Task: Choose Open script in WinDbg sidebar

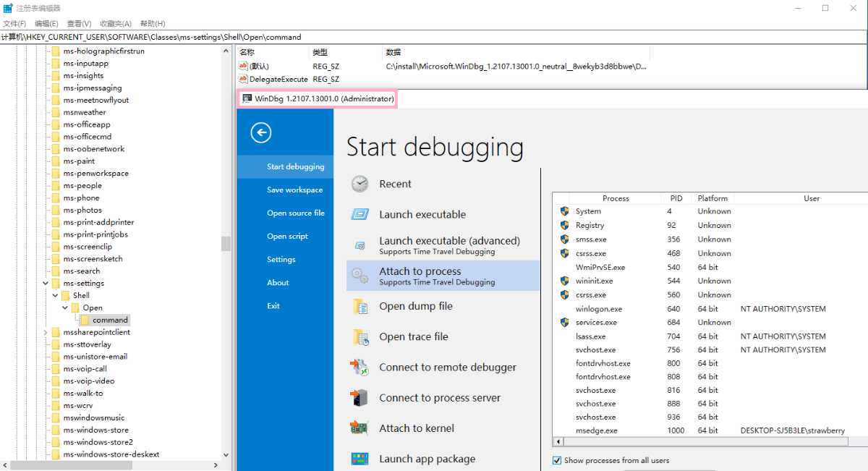Action: tap(285, 236)
